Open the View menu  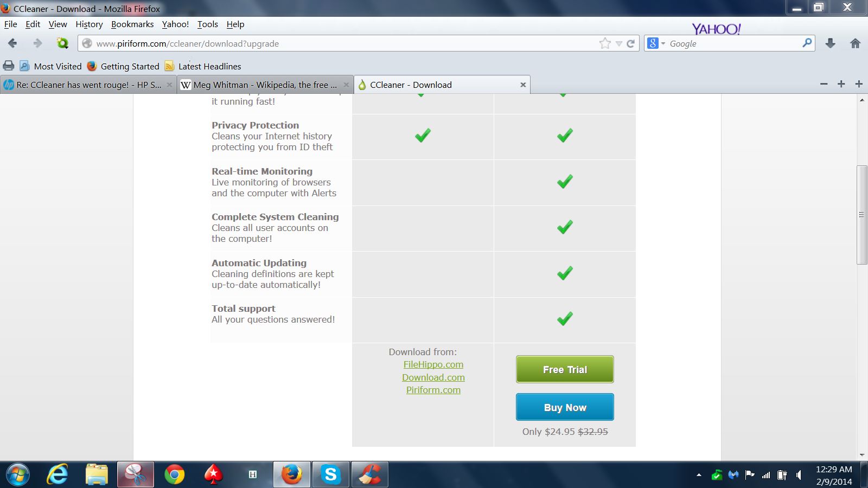pos(58,24)
